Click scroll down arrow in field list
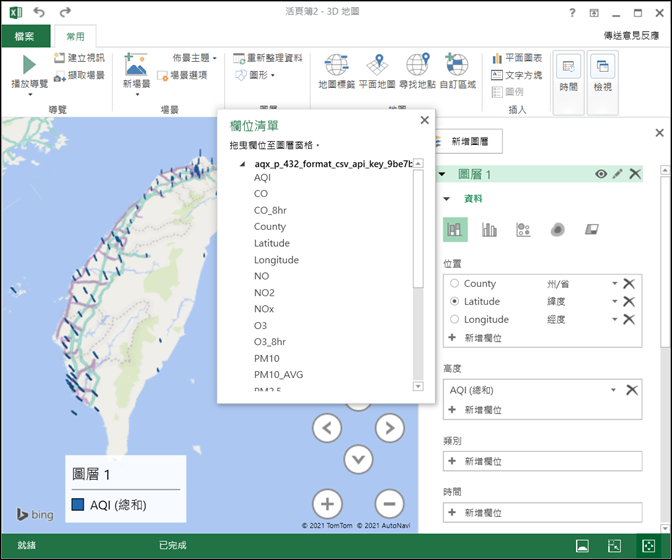Screen dimensions: 672x560 tap(418, 386)
